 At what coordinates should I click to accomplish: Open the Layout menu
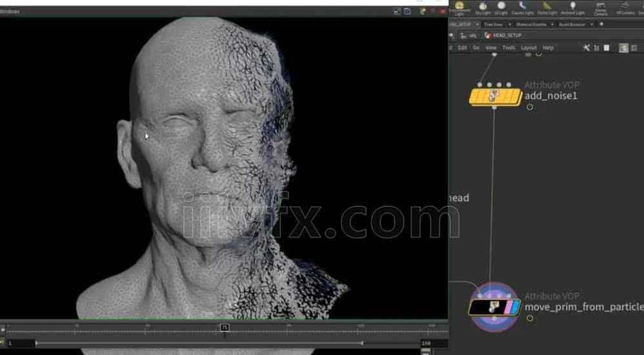pos(528,48)
